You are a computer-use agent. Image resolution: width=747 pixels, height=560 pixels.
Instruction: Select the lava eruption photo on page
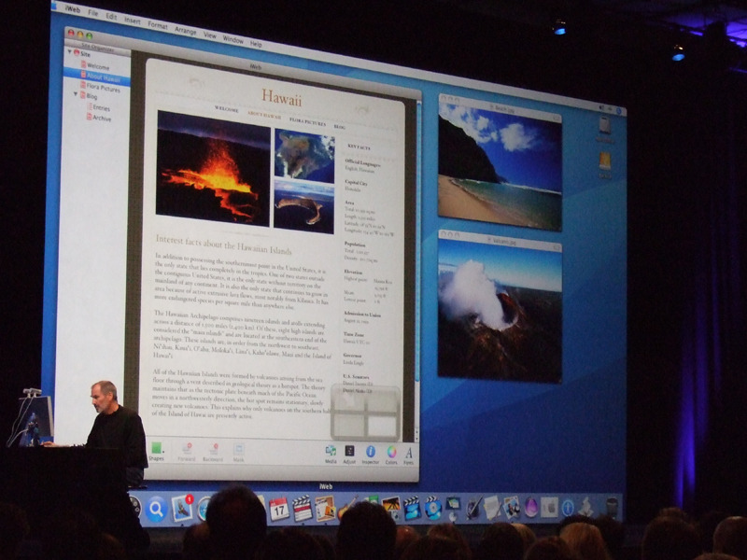tap(213, 168)
